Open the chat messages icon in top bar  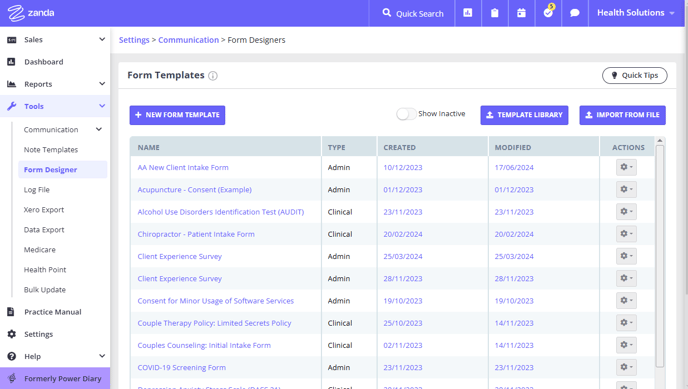click(574, 13)
